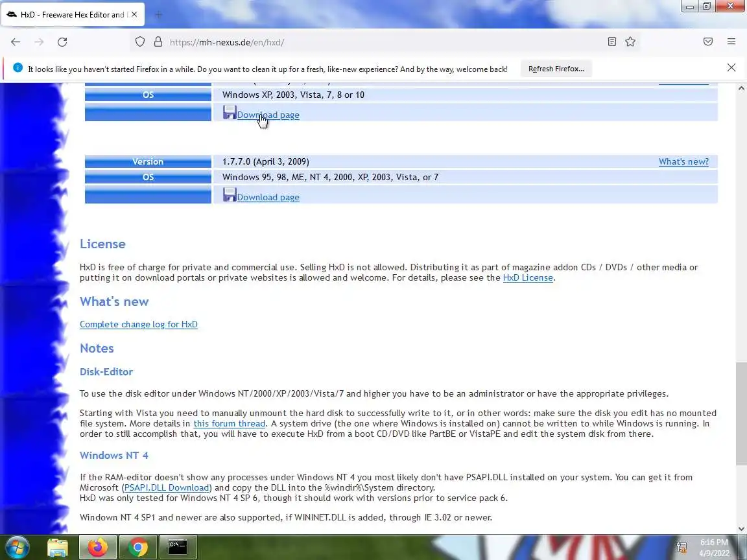Dismiss the Firefox refresh notification bar
Screen dimensions: 747x560
pyautogui.click(x=731, y=67)
